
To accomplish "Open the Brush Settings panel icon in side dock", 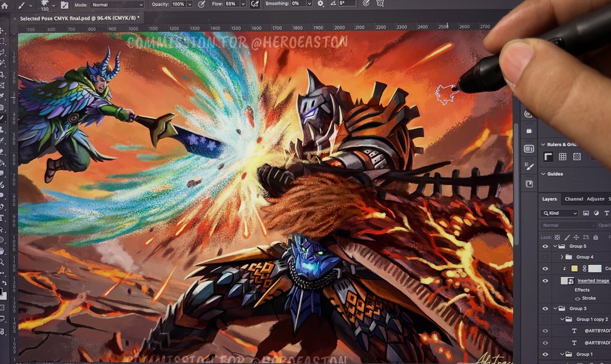I will [529, 166].
